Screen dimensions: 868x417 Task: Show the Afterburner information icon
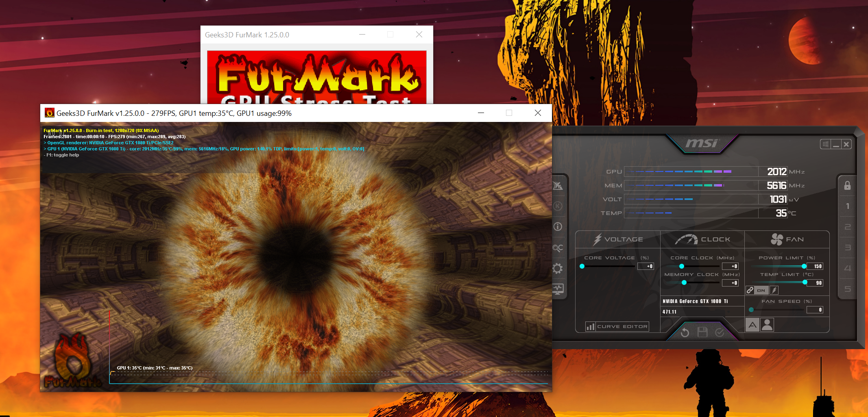coord(558,226)
